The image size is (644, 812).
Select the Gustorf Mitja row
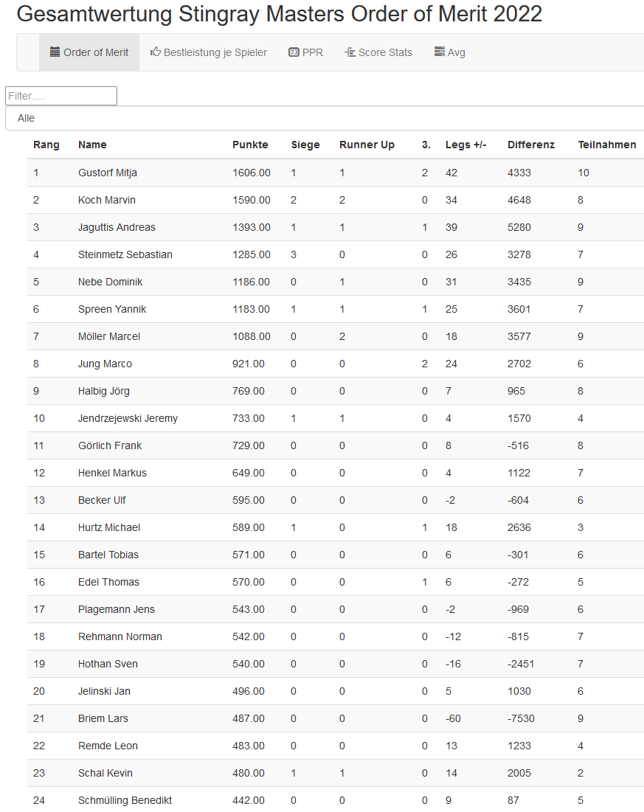tap(108, 173)
